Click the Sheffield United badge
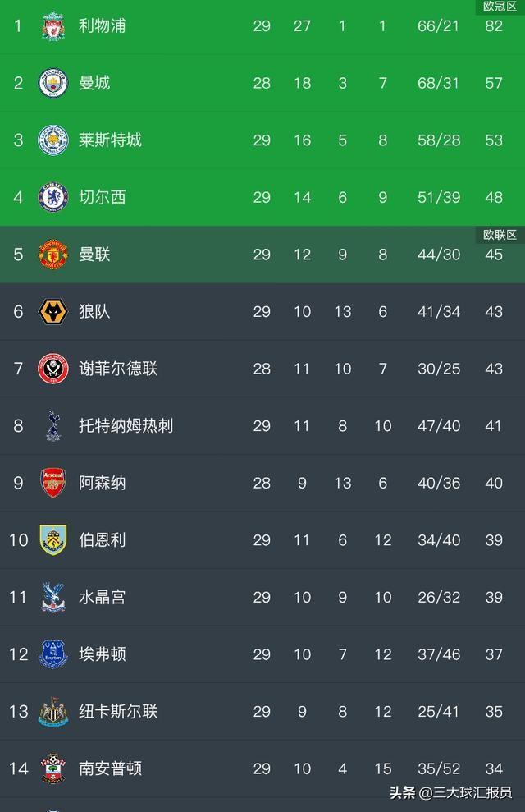 (x=53, y=369)
